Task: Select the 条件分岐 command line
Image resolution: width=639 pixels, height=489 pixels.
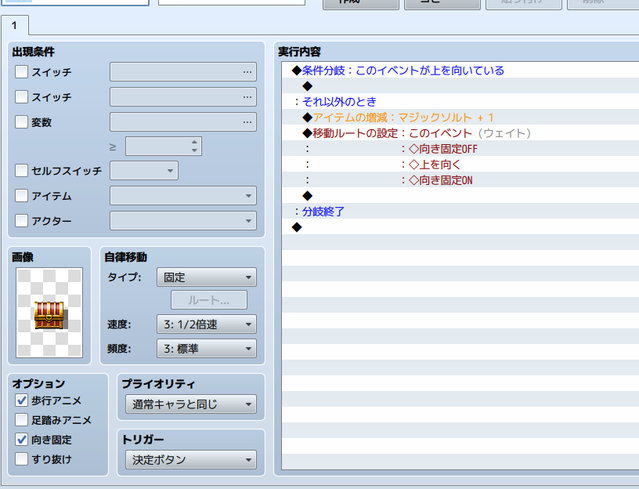Action: [460, 70]
